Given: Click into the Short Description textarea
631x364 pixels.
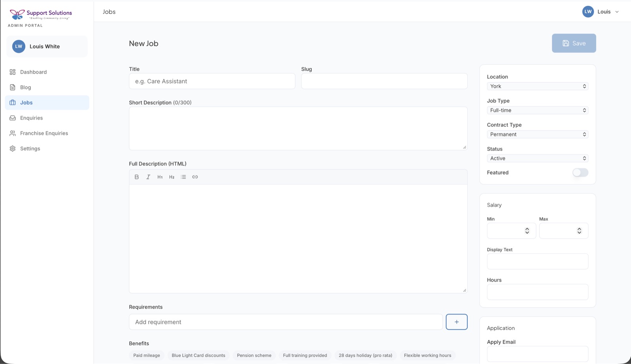Looking at the screenshot, I should (x=298, y=128).
